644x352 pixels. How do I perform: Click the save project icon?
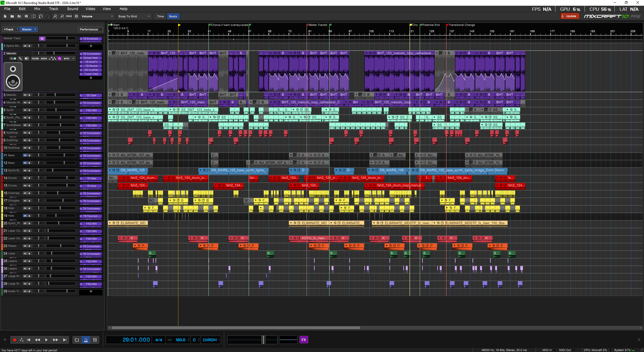26,16
